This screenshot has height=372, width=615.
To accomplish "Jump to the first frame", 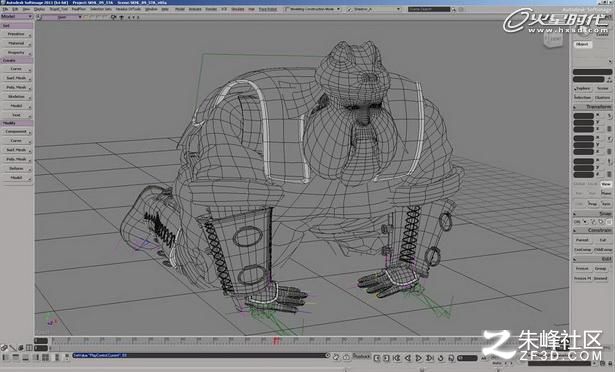I will 397,358.
